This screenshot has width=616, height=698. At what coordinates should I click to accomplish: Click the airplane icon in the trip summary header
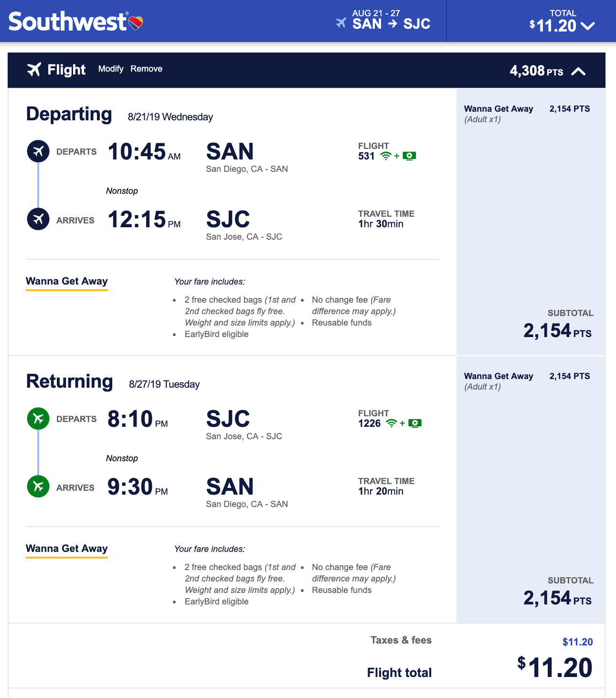tap(341, 23)
